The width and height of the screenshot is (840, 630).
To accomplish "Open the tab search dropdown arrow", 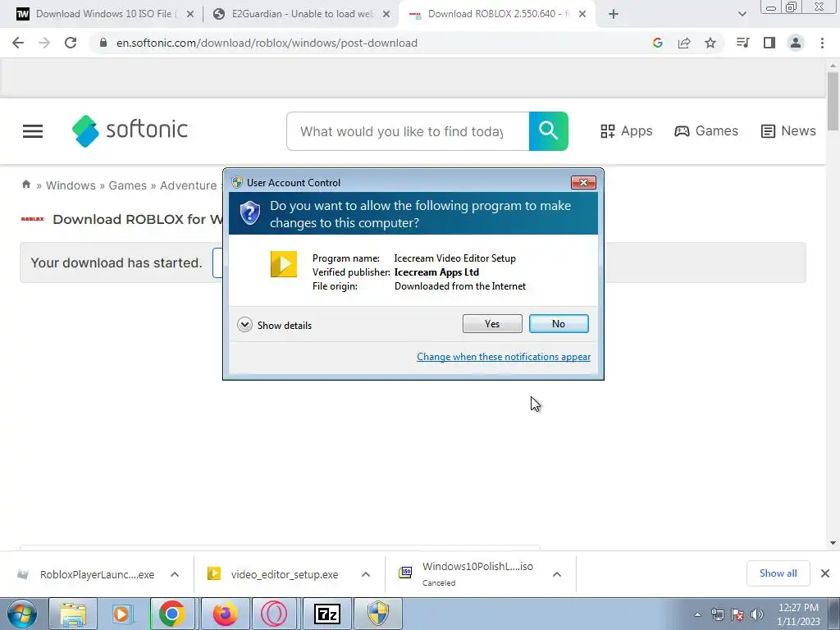I will [x=742, y=15].
